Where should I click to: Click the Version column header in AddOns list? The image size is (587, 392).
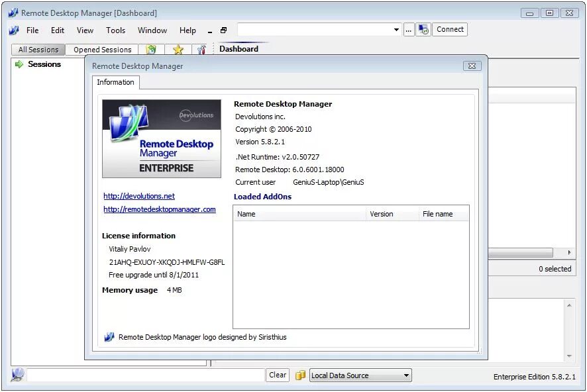pyautogui.click(x=392, y=214)
